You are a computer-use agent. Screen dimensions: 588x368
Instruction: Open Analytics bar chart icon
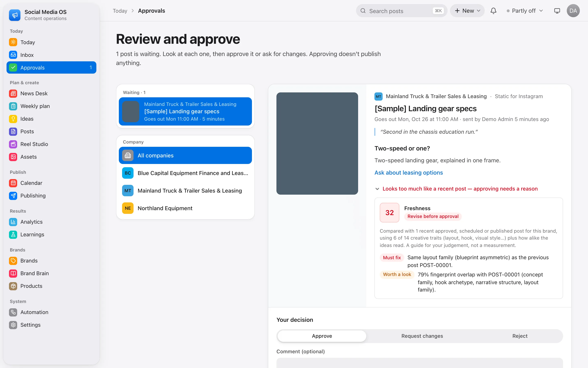point(13,222)
